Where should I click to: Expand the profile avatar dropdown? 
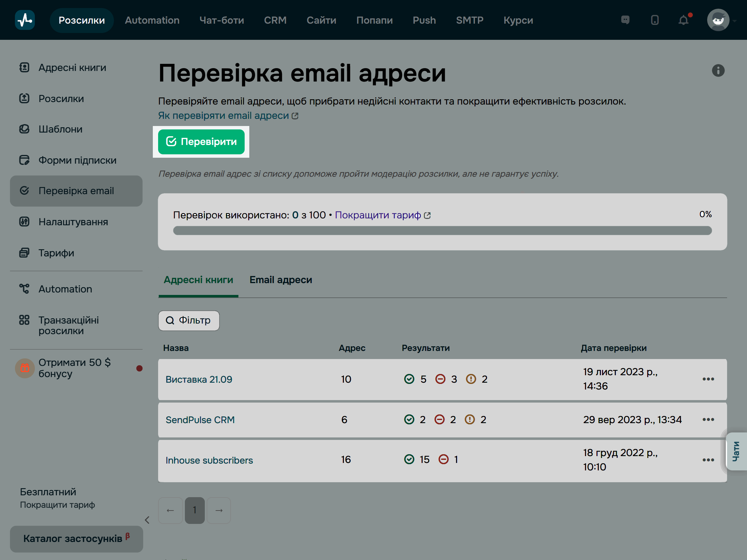tap(718, 20)
